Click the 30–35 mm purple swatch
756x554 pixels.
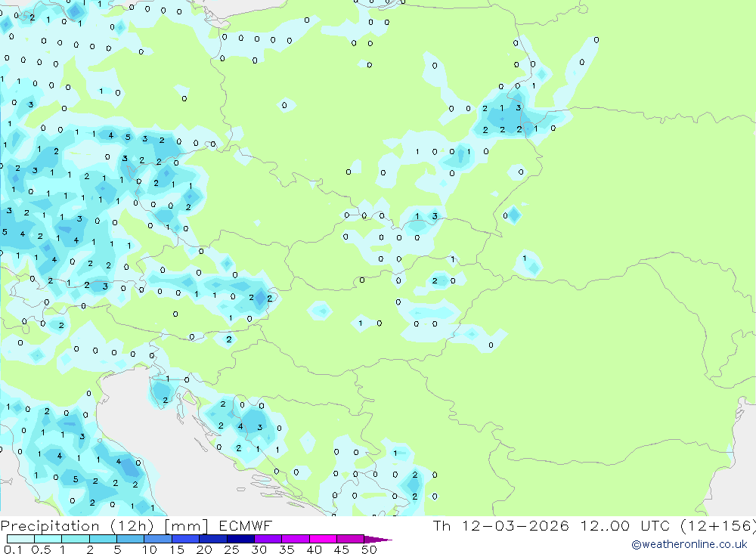tap(268, 539)
